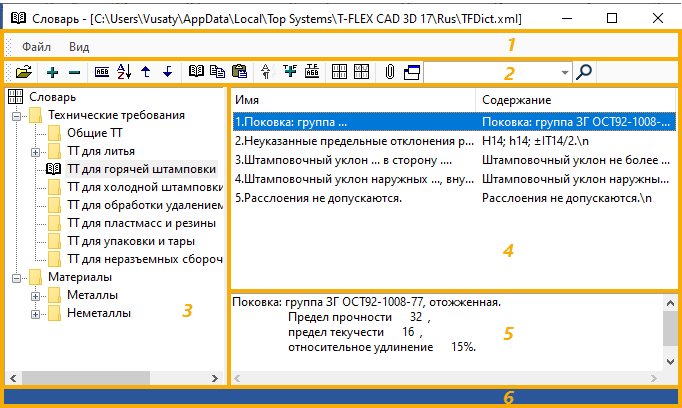Expand the Неметаллы node
Viewport: 682px width, 408px height.
tap(36, 314)
